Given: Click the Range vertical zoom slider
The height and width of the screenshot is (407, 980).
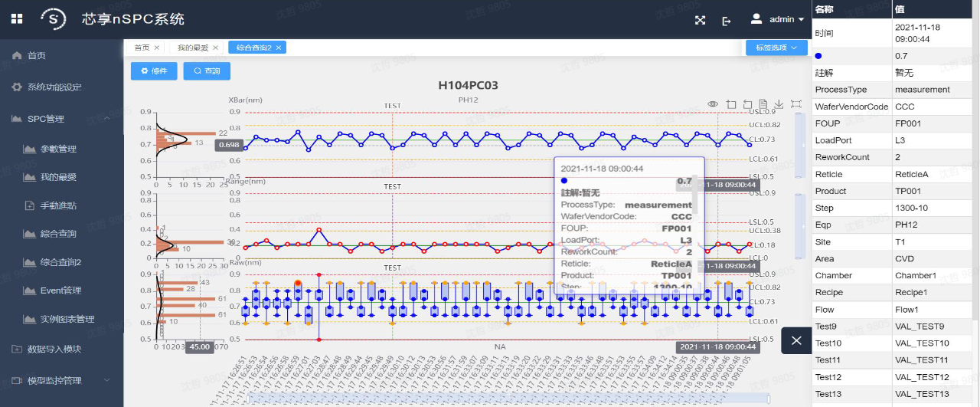Looking at the screenshot, I should pyautogui.click(x=800, y=225).
